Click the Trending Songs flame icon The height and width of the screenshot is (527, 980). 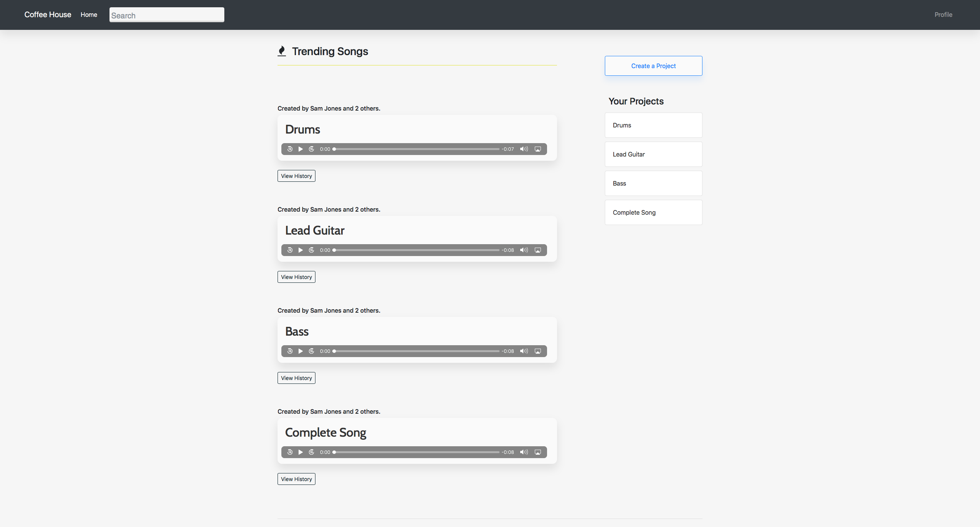(x=282, y=51)
